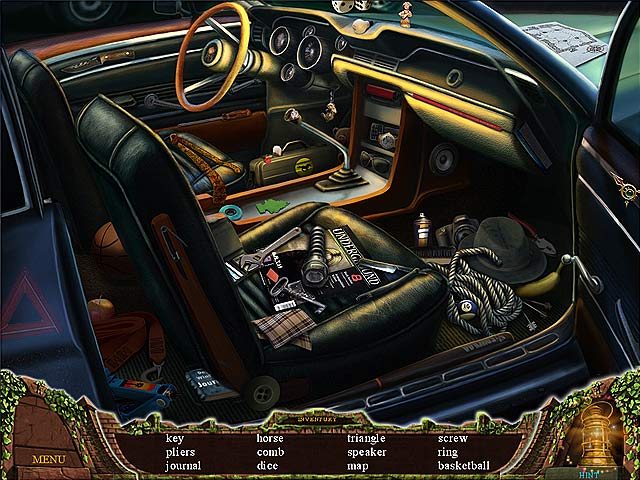The width and height of the screenshot is (640, 480).
Task: Click the word 'pliers' in the list
Action: click(180, 451)
